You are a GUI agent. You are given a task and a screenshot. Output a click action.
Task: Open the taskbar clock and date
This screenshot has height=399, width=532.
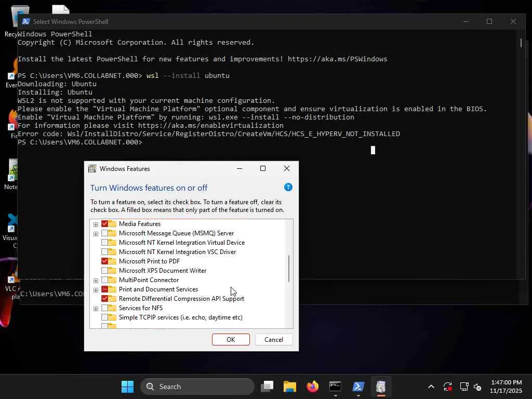[x=506, y=387]
